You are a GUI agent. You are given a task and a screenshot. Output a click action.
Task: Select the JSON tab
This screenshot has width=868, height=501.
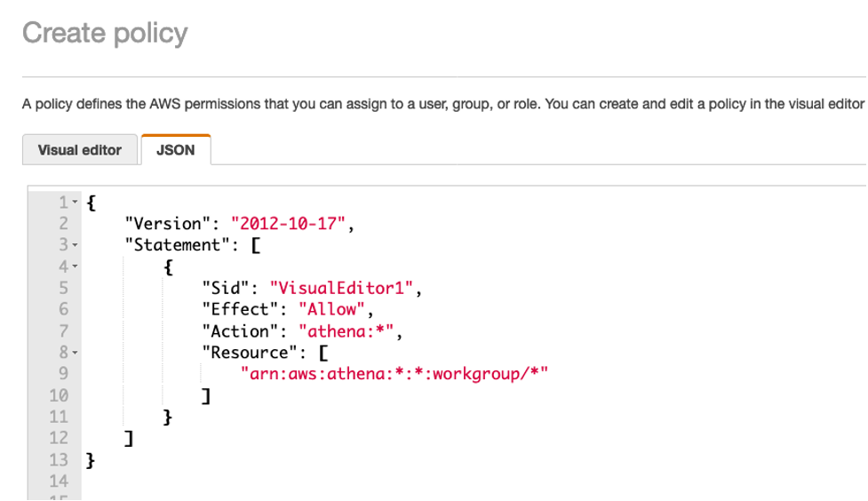175,150
